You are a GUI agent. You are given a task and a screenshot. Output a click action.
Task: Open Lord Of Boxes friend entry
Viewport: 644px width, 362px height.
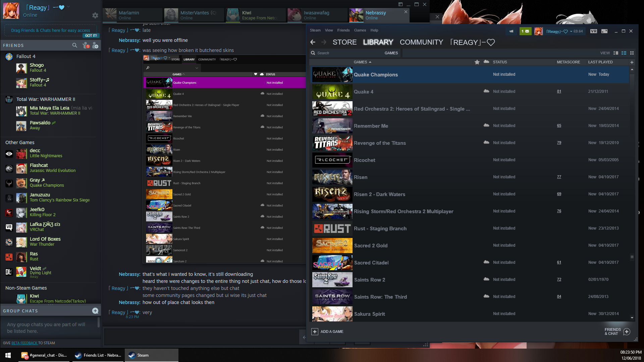(x=50, y=242)
